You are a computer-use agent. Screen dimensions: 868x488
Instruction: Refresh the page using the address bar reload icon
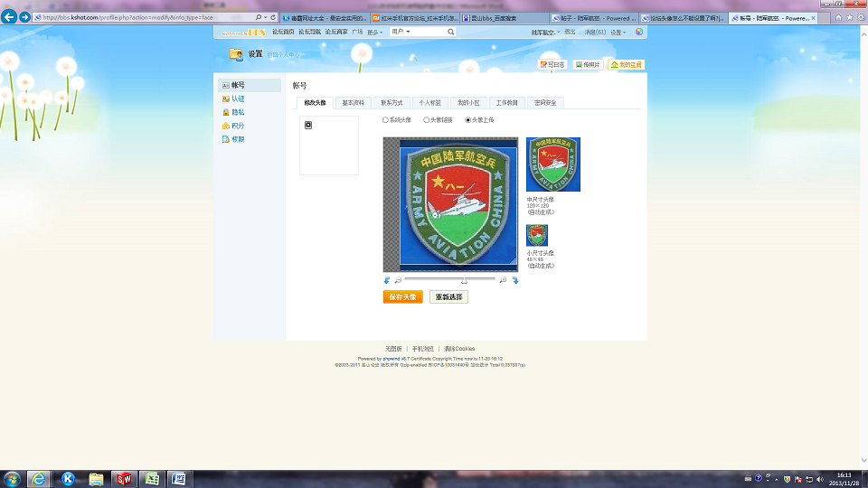tap(273, 18)
